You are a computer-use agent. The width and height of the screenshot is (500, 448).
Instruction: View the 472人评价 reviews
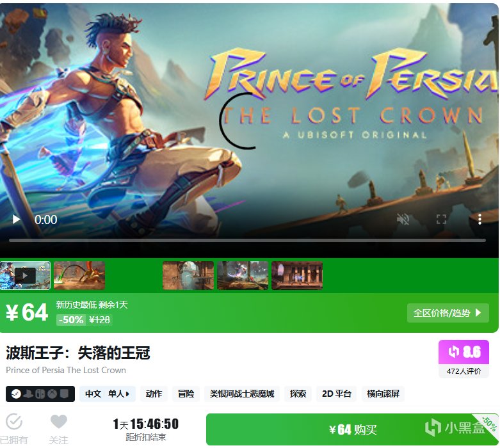464,371
